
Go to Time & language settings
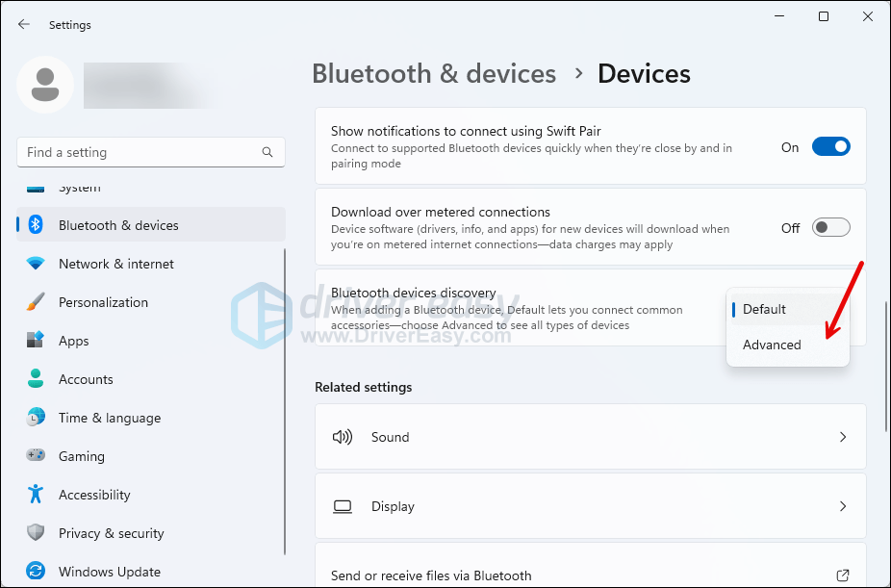click(x=109, y=418)
